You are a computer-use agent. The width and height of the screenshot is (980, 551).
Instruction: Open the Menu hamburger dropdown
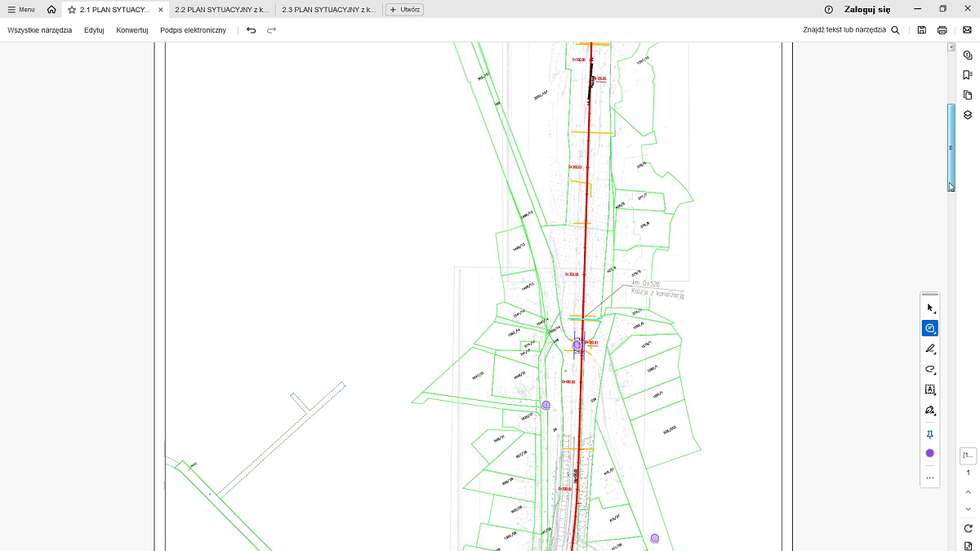[21, 10]
